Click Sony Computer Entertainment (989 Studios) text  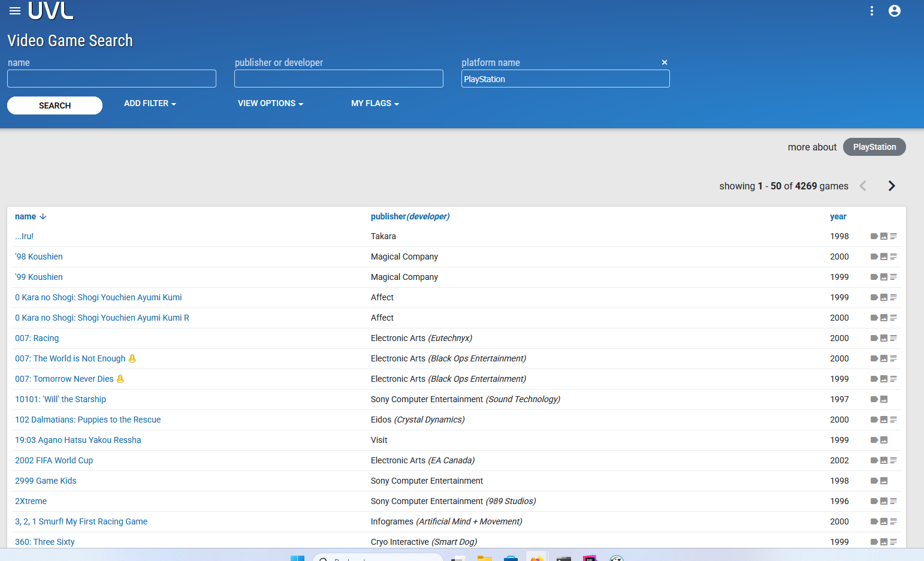click(454, 501)
